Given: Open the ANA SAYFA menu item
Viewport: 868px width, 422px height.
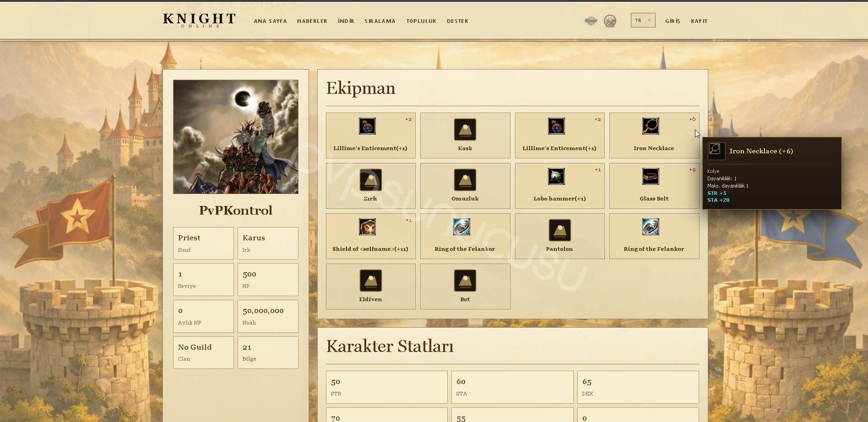Looking at the screenshot, I should click(x=270, y=21).
